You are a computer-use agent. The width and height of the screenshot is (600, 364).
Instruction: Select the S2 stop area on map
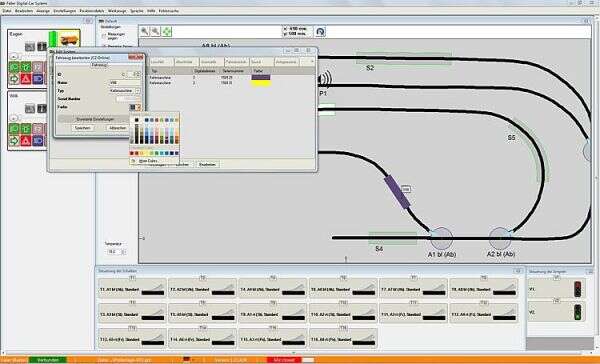pyautogui.click(x=404, y=59)
